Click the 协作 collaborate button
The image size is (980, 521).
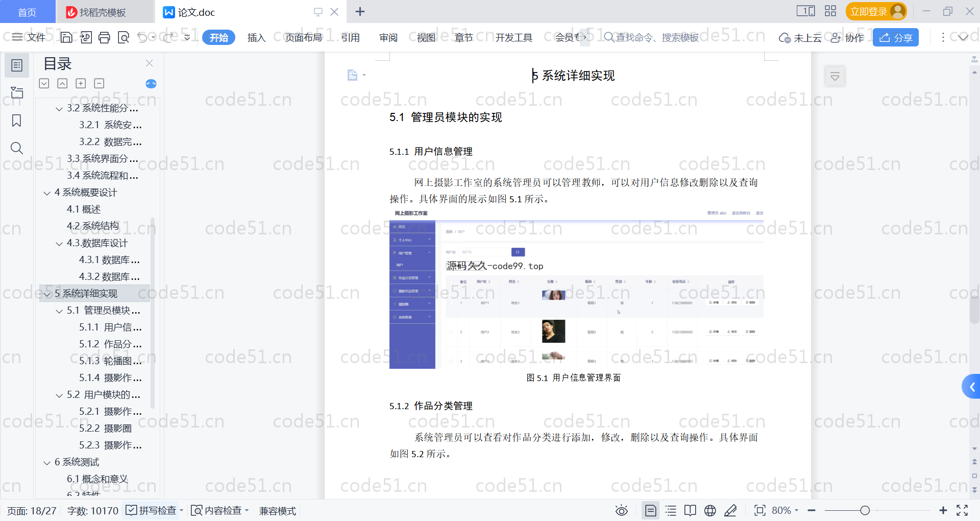point(847,37)
